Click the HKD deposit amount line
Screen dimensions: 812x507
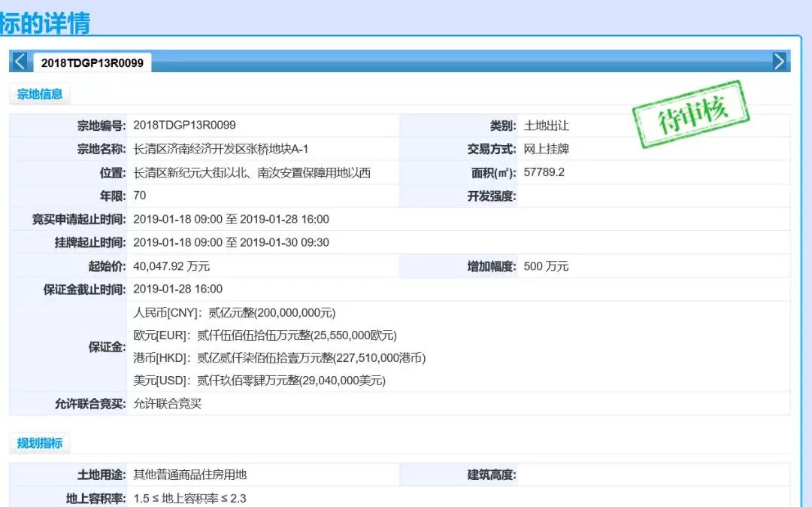(x=279, y=358)
